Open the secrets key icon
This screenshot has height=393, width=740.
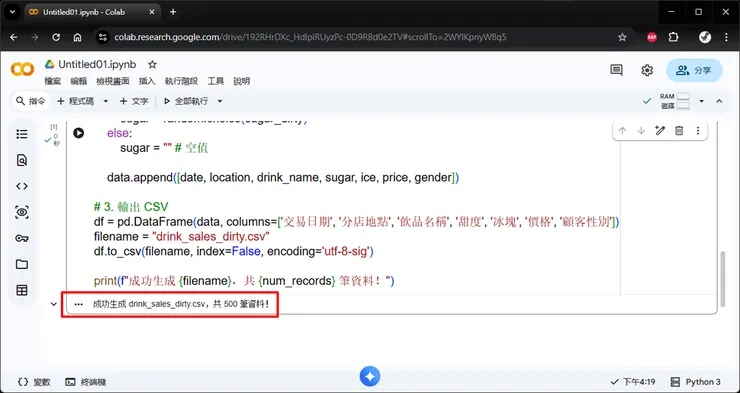point(22,238)
